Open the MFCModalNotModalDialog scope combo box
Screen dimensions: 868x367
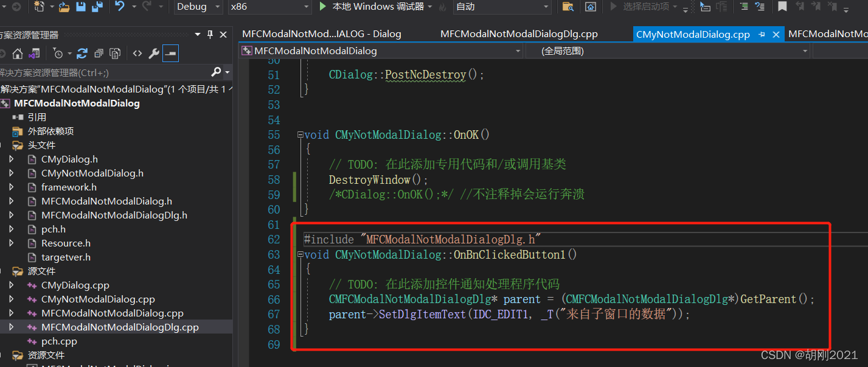click(381, 51)
